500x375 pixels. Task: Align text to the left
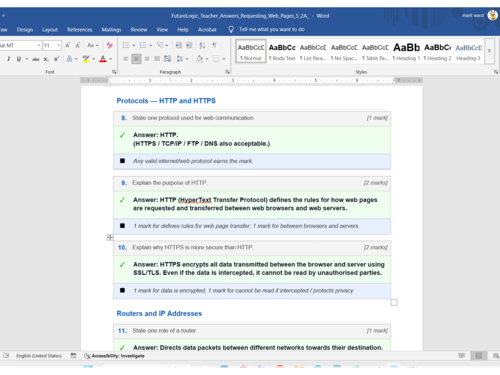(126, 59)
